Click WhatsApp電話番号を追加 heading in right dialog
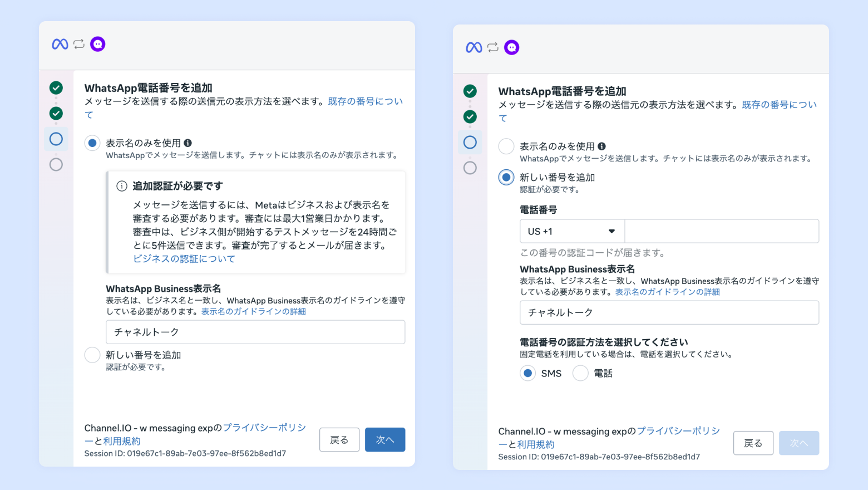 coord(563,91)
